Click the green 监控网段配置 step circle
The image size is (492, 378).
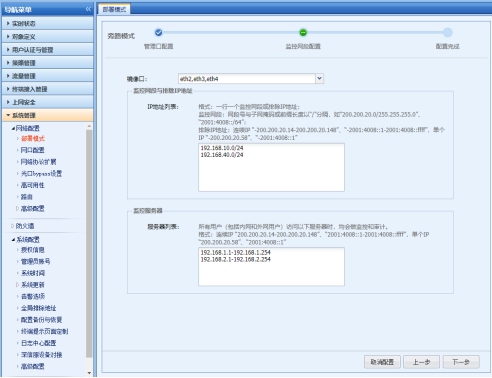303,32
